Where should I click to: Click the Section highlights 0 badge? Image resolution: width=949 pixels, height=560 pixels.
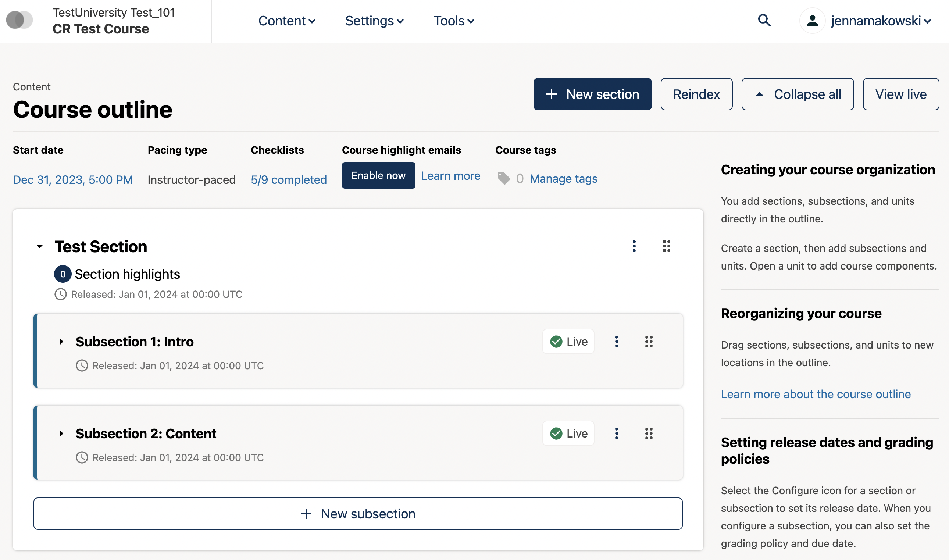(63, 274)
